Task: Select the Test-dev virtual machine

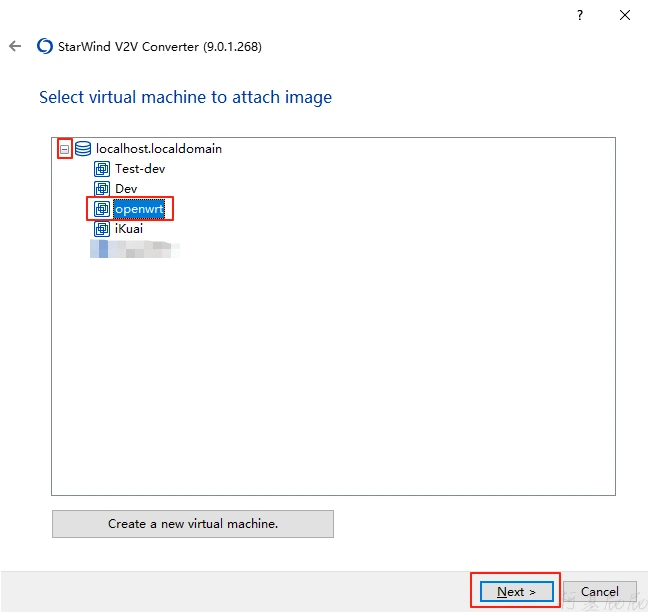Action: pos(140,169)
